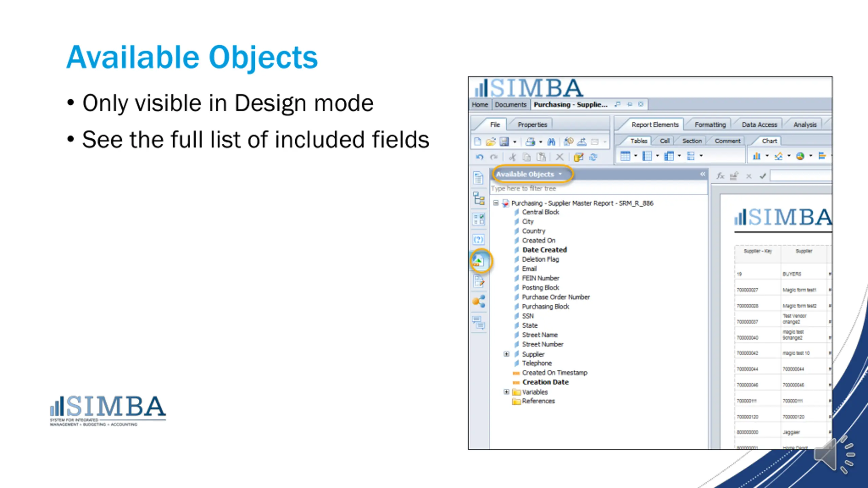The height and width of the screenshot is (488, 868).
Task: Undo the last action
Action: pos(479,157)
